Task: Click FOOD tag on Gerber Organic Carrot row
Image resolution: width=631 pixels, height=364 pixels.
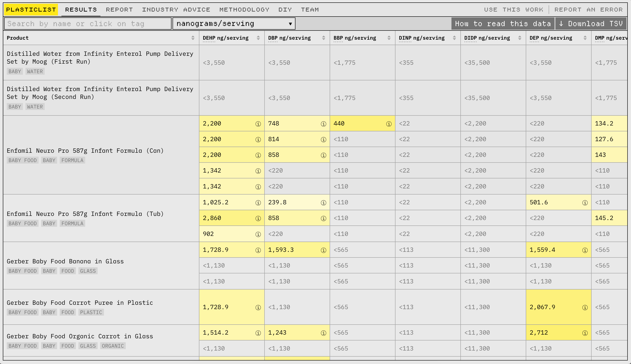Action: 68,346
